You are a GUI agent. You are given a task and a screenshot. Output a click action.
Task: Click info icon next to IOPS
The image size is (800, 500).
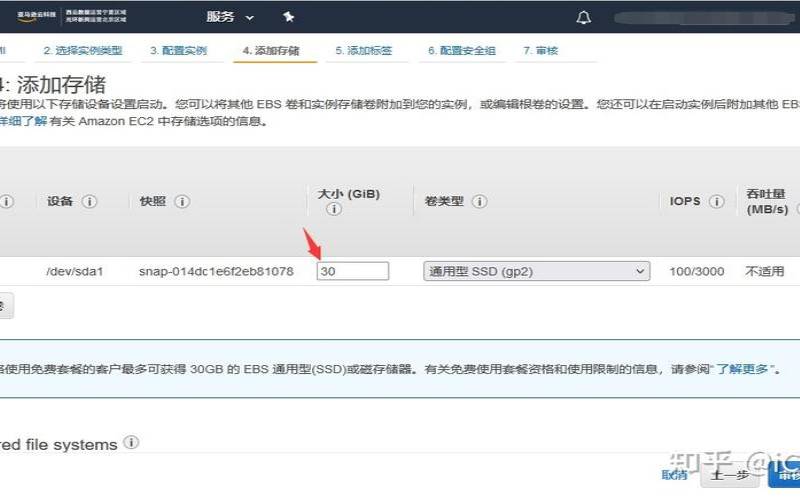coord(716,201)
